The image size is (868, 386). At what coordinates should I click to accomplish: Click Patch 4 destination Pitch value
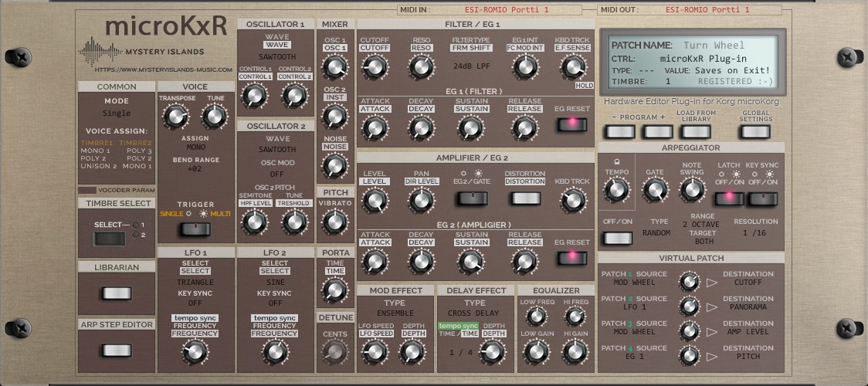click(x=748, y=357)
